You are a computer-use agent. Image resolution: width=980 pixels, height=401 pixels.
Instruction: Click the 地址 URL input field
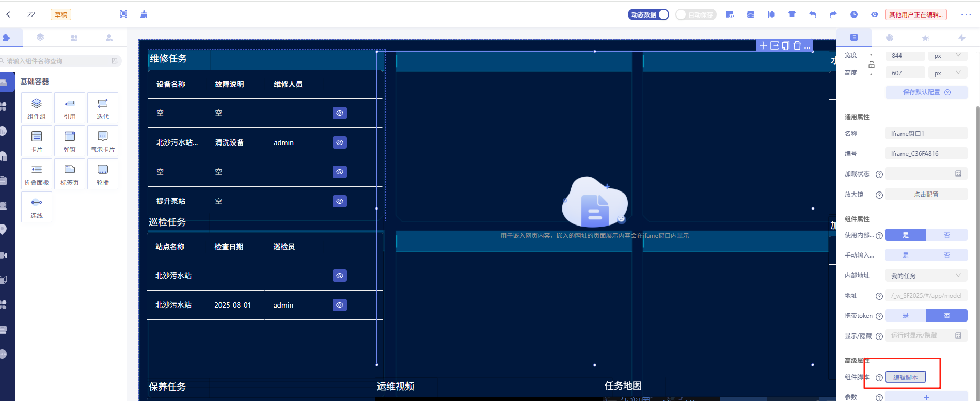pyautogui.click(x=926, y=296)
